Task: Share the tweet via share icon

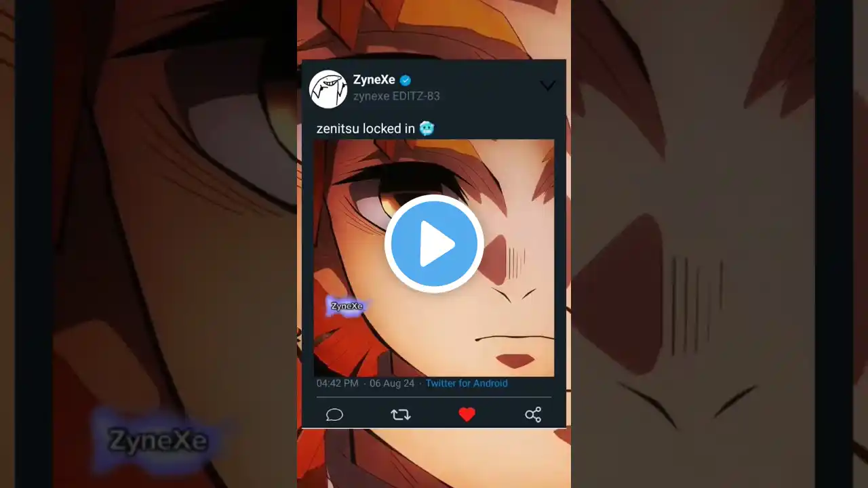Action: pyautogui.click(x=533, y=415)
